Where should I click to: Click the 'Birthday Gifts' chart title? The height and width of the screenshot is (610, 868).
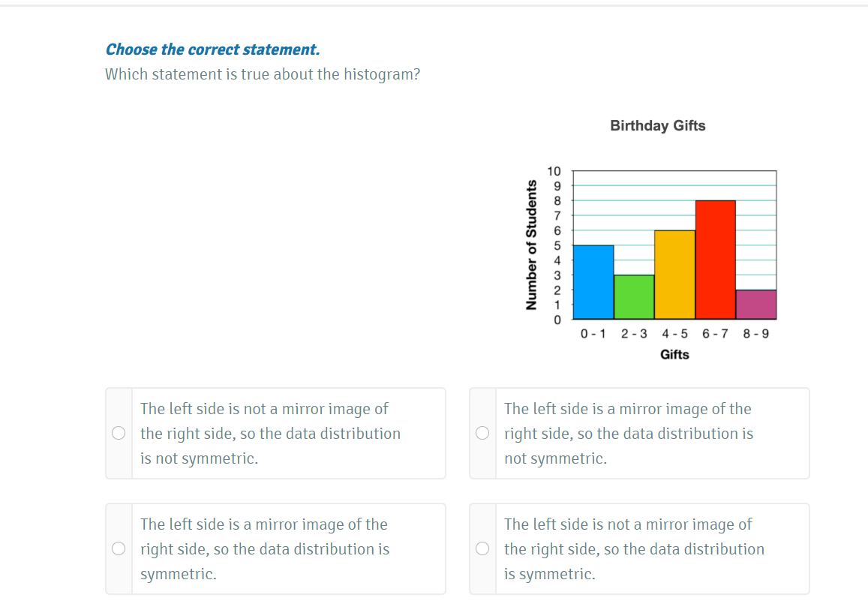coord(658,125)
